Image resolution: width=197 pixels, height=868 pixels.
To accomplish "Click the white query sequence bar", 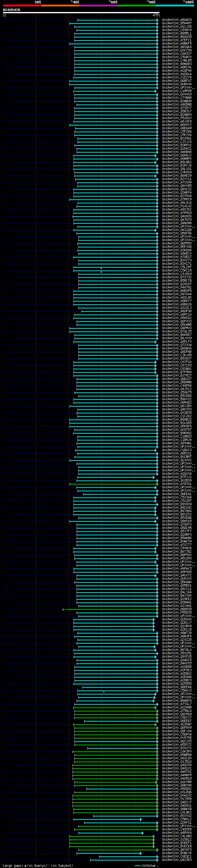I will (81, 13).
